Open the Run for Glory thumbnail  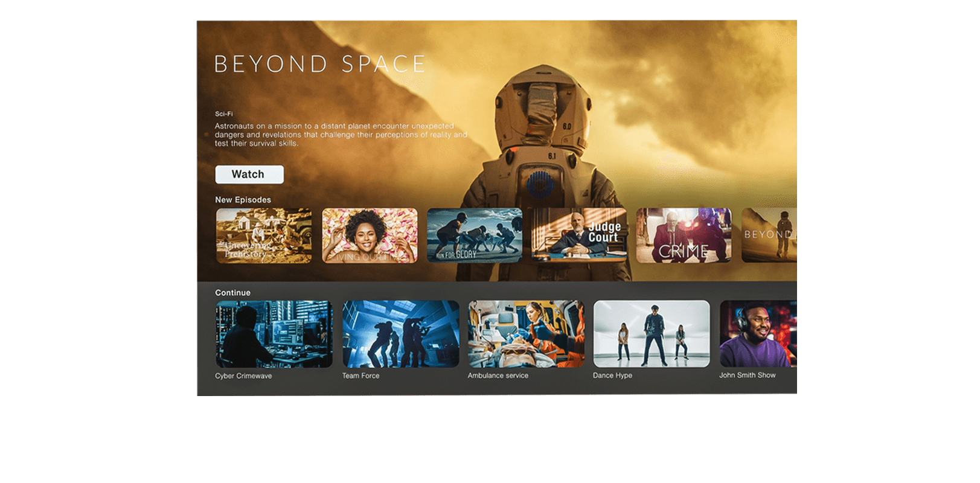[475, 235]
